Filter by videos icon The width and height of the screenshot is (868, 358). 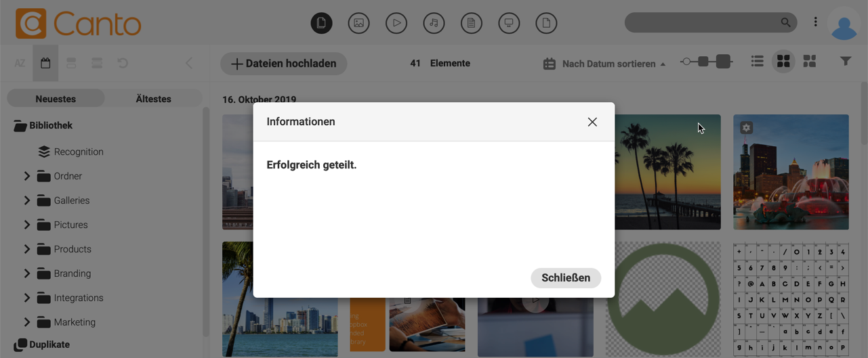click(x=396, y=23)
